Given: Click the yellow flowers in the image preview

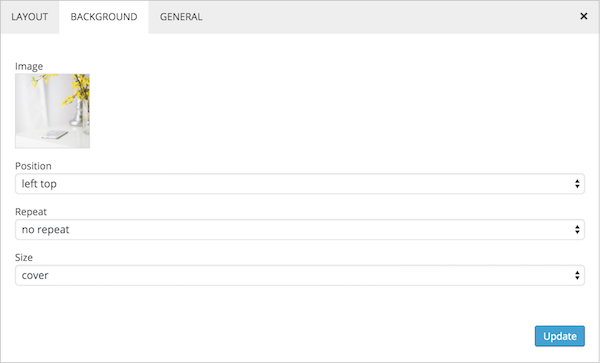Looking at the screenshot, I should click(78, 89).
